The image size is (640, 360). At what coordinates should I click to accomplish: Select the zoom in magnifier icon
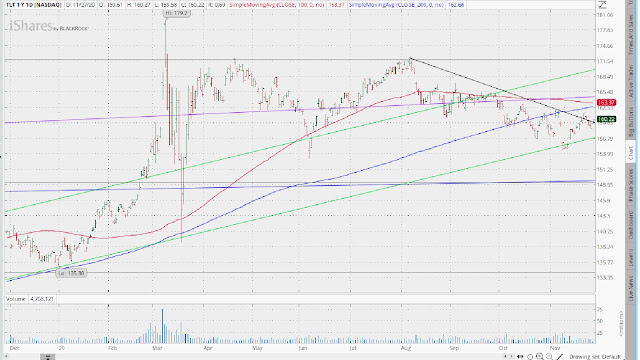pyautogui.click(x=540, y=356)
